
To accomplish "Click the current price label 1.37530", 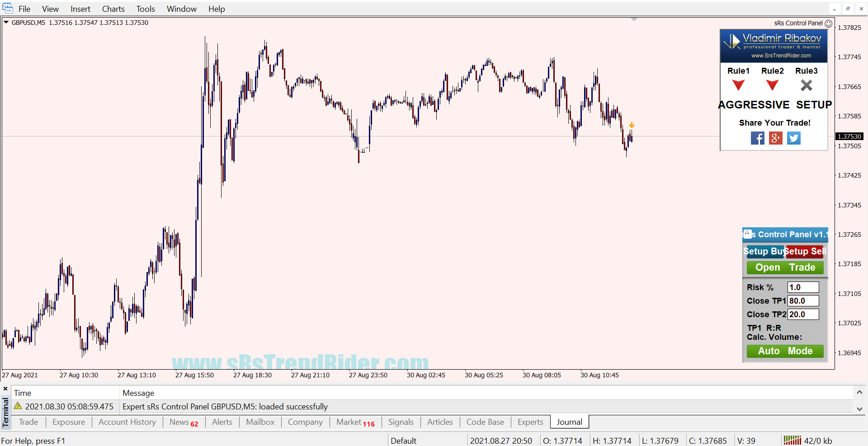I will pos(849,136).
